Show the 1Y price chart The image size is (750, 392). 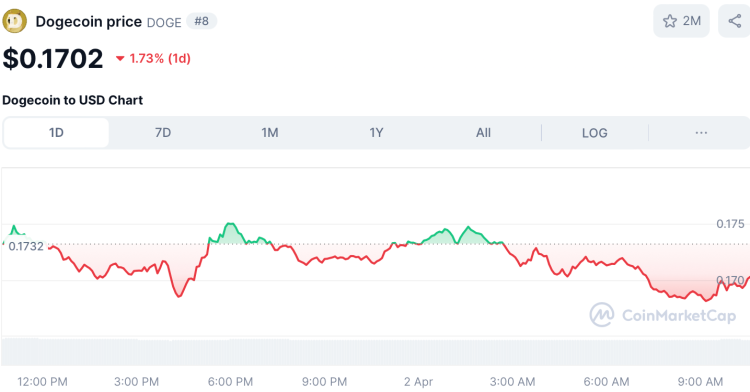tap(376, 132)
